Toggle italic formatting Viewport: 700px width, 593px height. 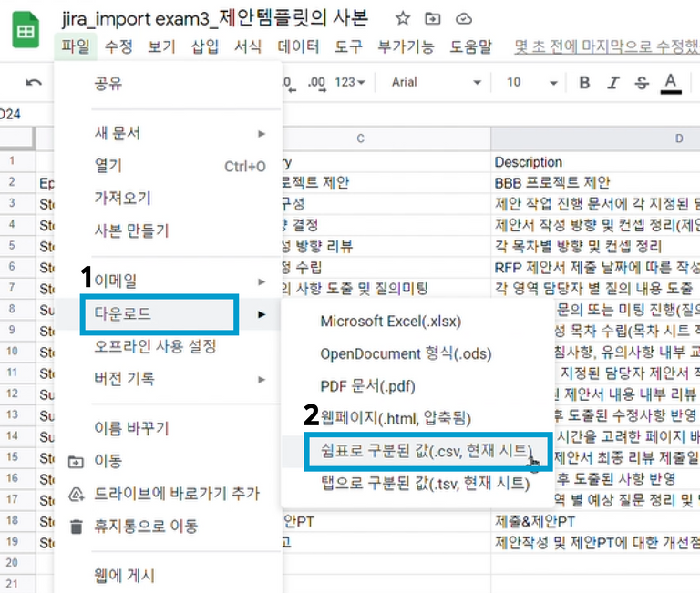click(x=613, y=83)
